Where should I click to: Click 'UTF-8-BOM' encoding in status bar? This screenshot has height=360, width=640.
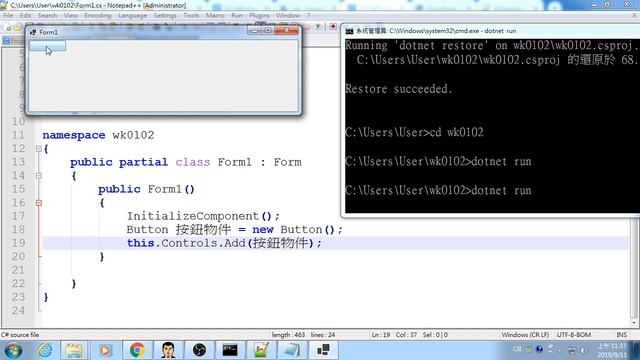pyautogui.click(x=573, y=335)
